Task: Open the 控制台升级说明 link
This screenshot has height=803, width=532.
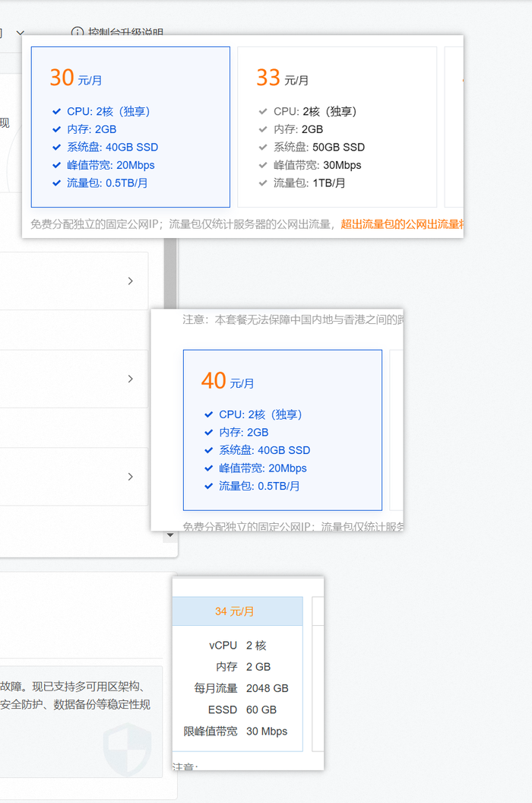Action: pos(125,33)
